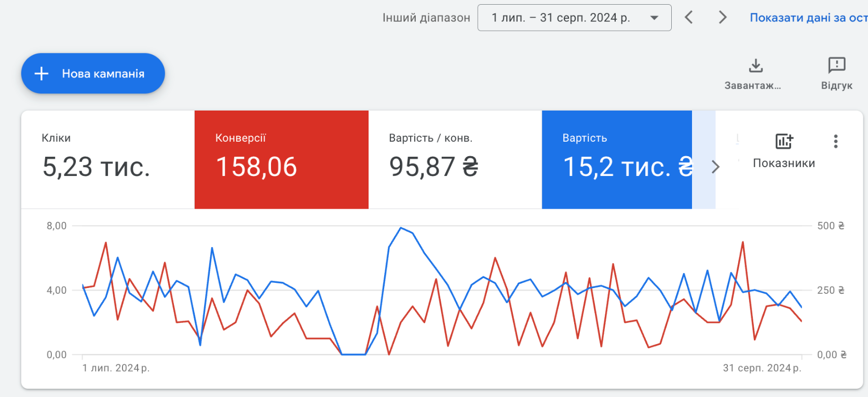This screenshot has height=397, width=868.
Task: Click dropdown arrow in date range selector
Action: 654,18
